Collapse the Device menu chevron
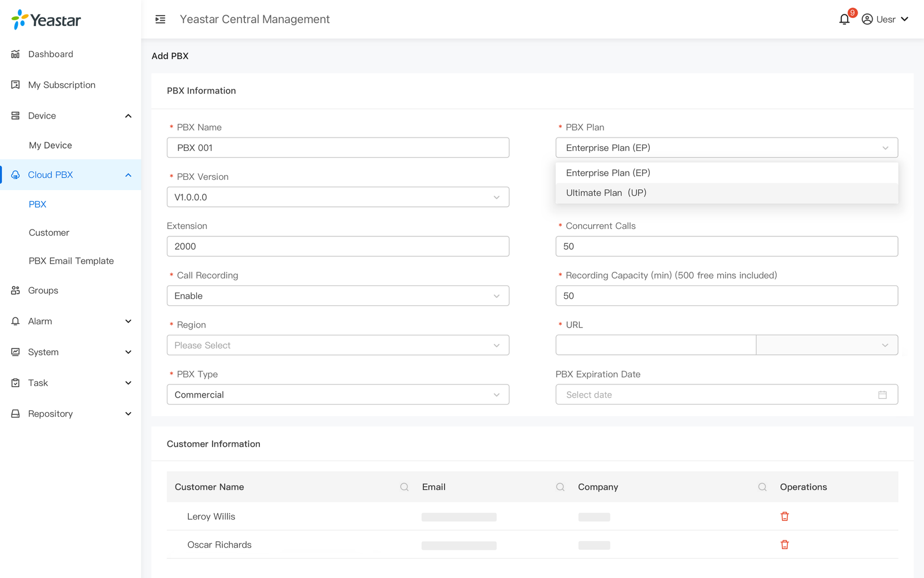Image resolution: width=924 pixels, height=578 pixels. (x=128, y=116)
